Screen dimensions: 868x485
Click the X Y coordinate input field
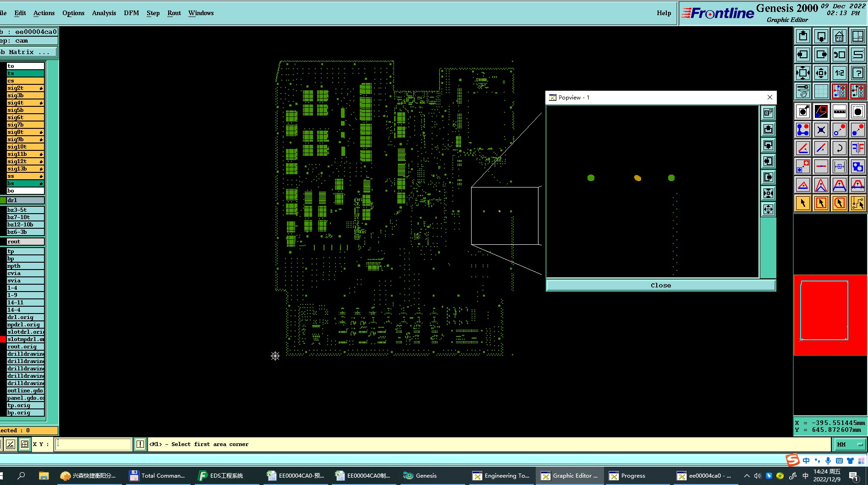tap(93, 444)
